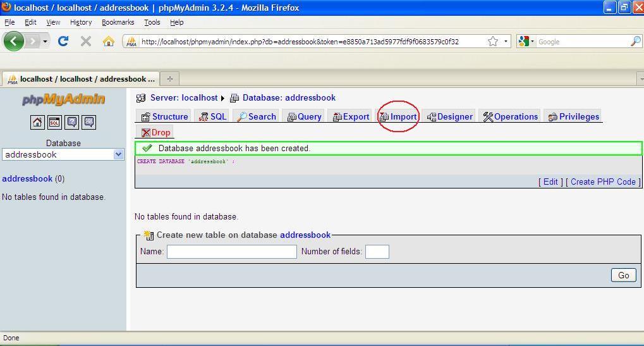Open SQL documentation icon in sidebar
Image resolution: width=644 pixels, height=346 pixels.
(88, 122)
